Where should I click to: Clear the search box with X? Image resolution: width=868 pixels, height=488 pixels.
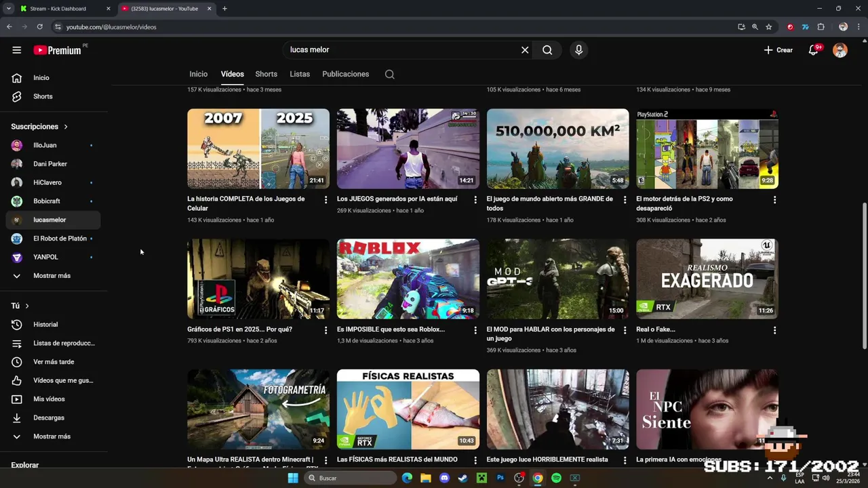click(525, 50)
